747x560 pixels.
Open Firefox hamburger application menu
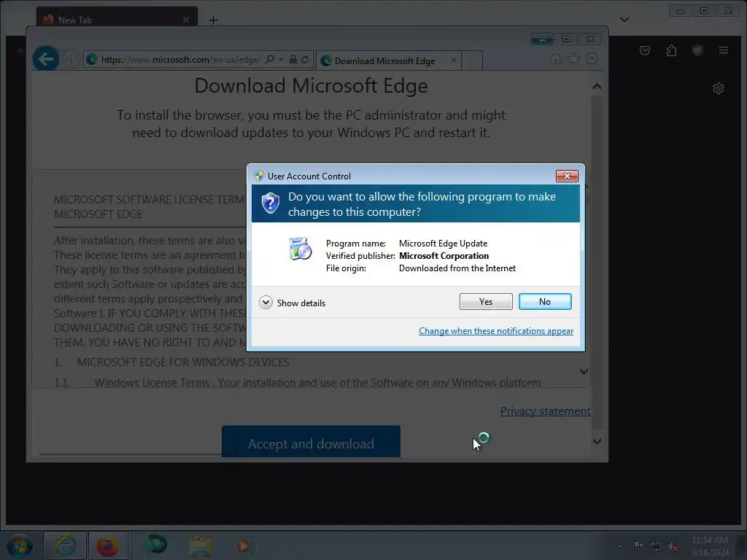(x=724, y=50)
